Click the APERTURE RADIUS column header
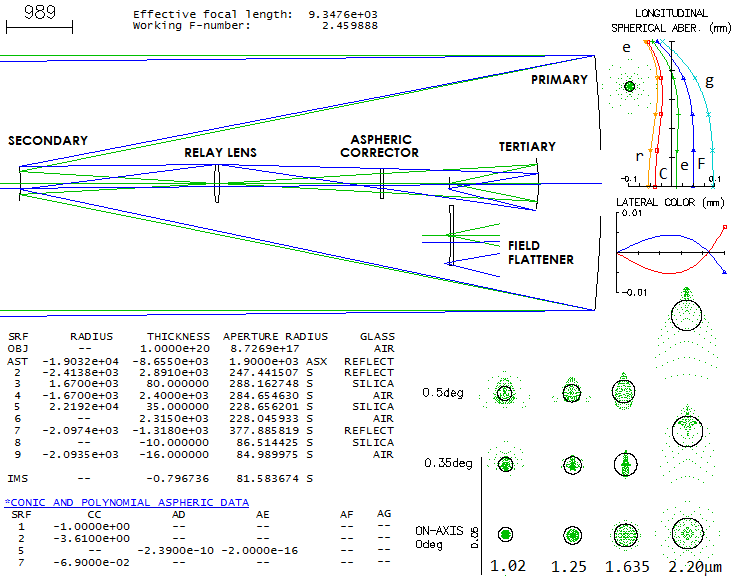 click(276, 337)
